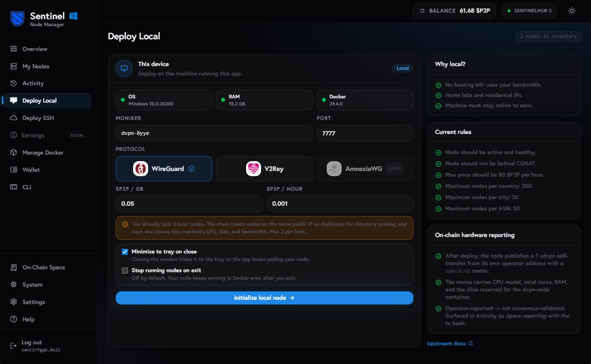Click the Why local? heading
The width and height of the screenshot is (591, 364).
pyautogui.click(x=450, y=64)
